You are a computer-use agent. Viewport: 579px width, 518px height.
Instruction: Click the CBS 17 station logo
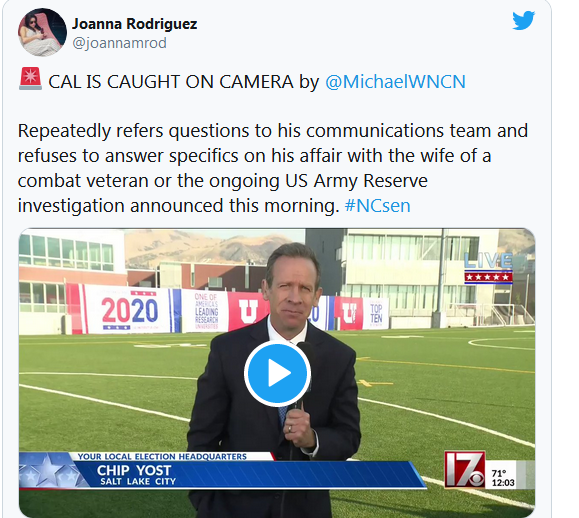coord(465,469)
